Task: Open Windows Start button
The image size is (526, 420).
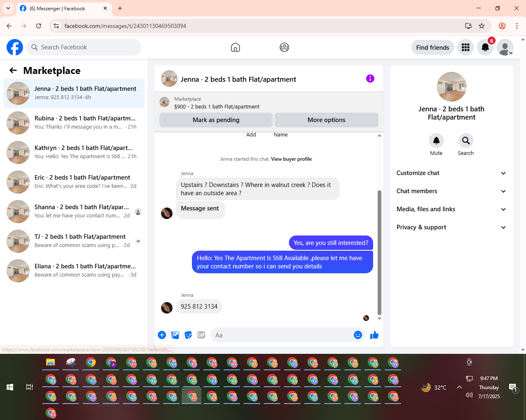Action: pyautogui.click(x=10, y=387)
